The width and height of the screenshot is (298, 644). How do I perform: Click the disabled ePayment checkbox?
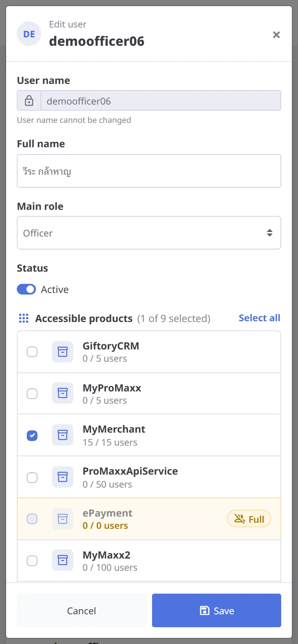[x=32, y=519]
